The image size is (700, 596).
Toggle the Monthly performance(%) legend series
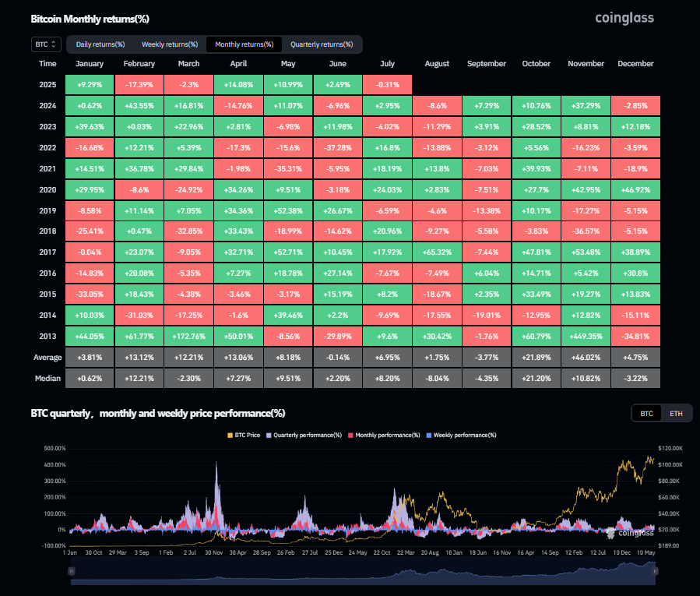click(x=387, y=435)
